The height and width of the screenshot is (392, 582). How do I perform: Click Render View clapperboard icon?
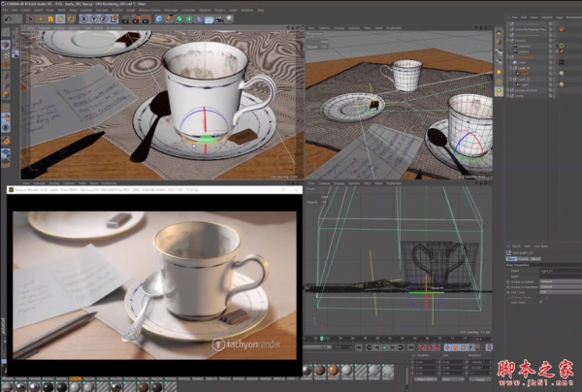[x=126, y=18]
